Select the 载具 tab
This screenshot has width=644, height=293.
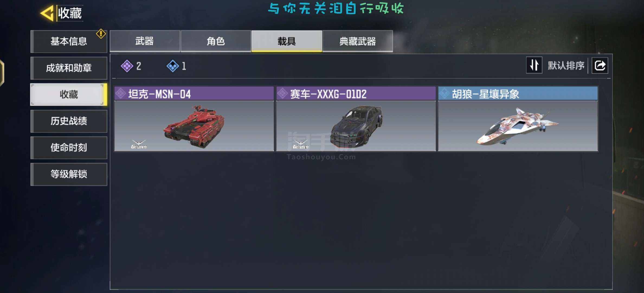point(287,41)
